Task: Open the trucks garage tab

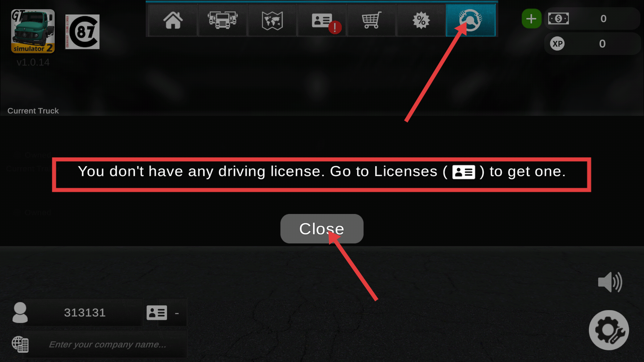Action: coord(223,20)
